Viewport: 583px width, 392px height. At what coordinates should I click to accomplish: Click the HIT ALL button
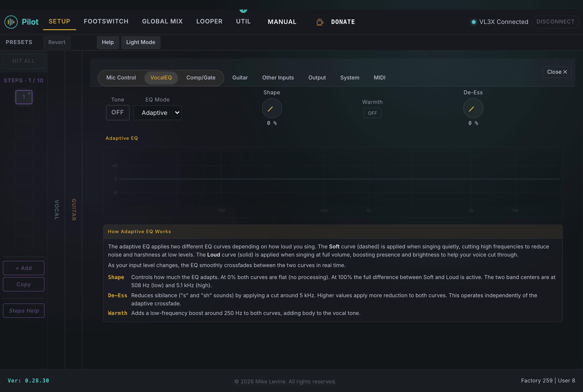23,61
